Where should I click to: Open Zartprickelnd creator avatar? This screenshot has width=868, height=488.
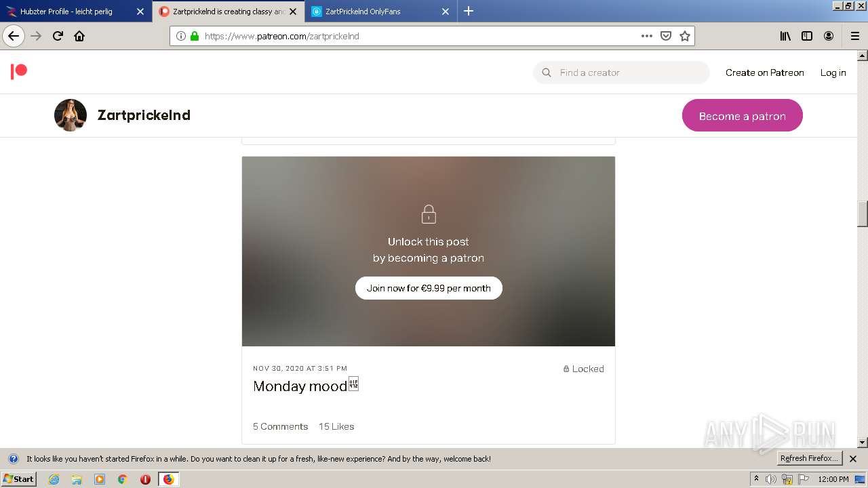71,115
